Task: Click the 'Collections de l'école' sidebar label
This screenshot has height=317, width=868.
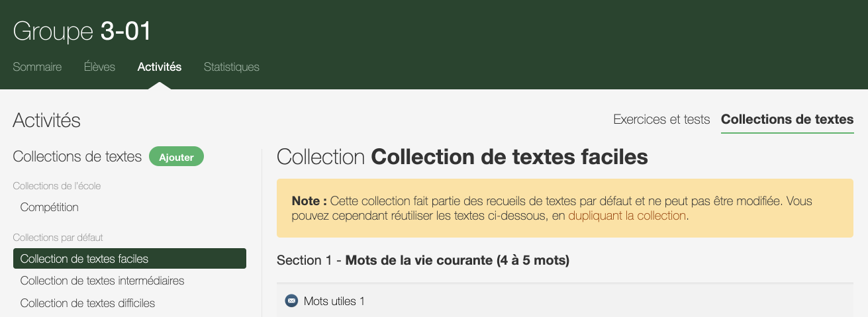Action: (57, 186)
